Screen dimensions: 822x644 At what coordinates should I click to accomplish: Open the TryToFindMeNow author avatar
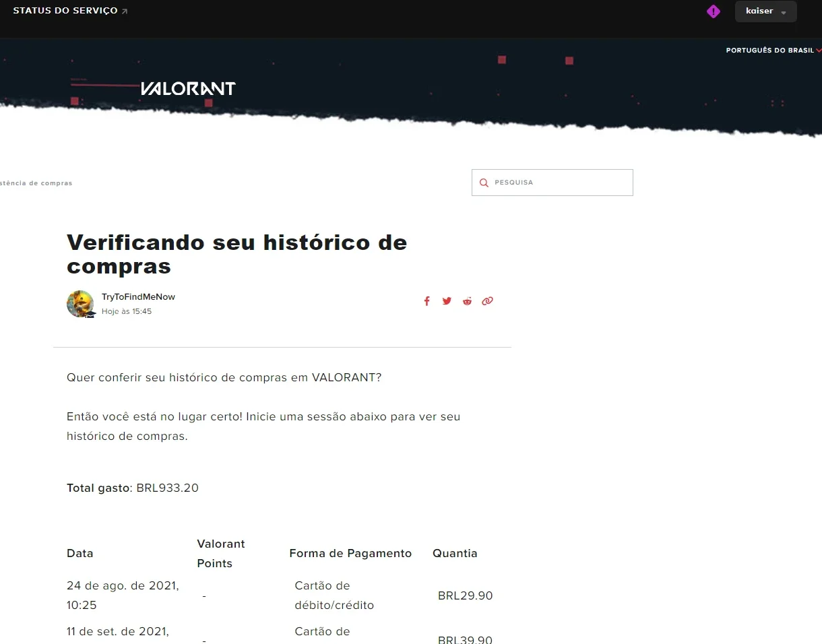click(80, 304)
